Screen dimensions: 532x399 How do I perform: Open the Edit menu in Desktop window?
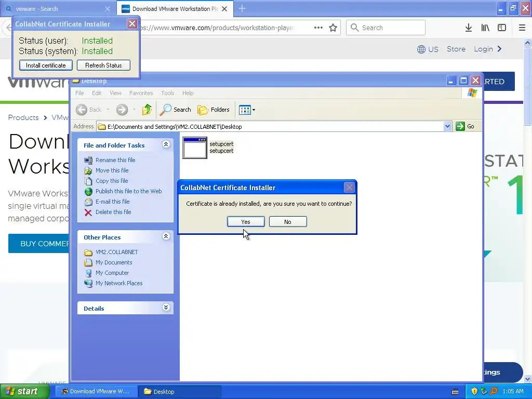(x=96, y=93)
